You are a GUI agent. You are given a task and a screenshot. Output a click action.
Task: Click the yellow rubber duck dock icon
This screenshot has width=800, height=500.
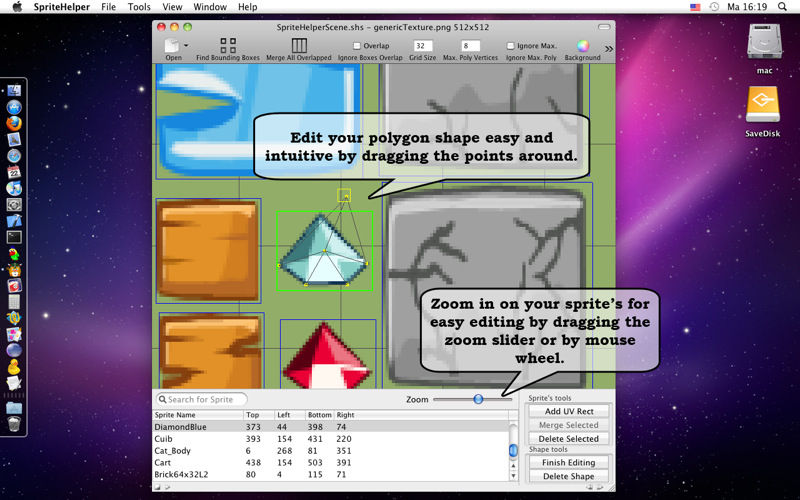click(14, 366)
